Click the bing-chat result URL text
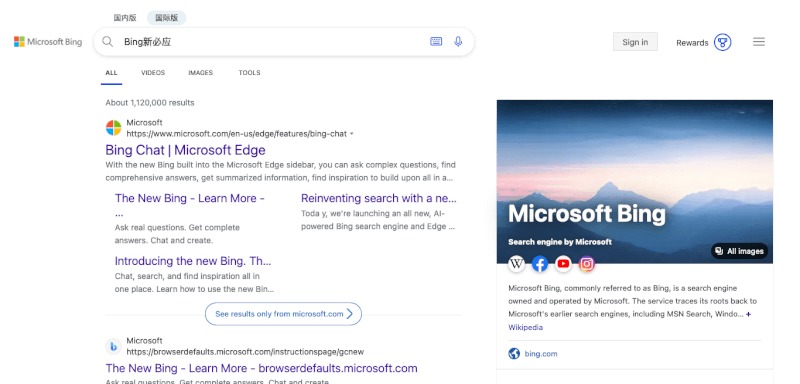 pos(237,134)
